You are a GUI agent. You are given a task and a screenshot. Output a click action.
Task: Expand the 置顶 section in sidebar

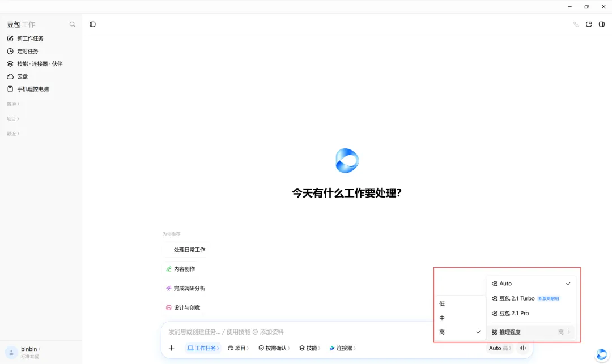click(x=13, y=104)
